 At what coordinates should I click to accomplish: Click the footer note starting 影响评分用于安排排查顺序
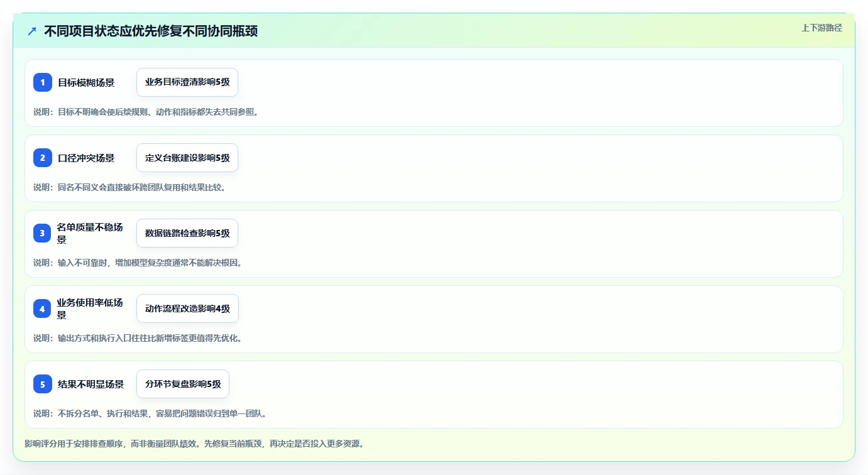coord(194,444)
